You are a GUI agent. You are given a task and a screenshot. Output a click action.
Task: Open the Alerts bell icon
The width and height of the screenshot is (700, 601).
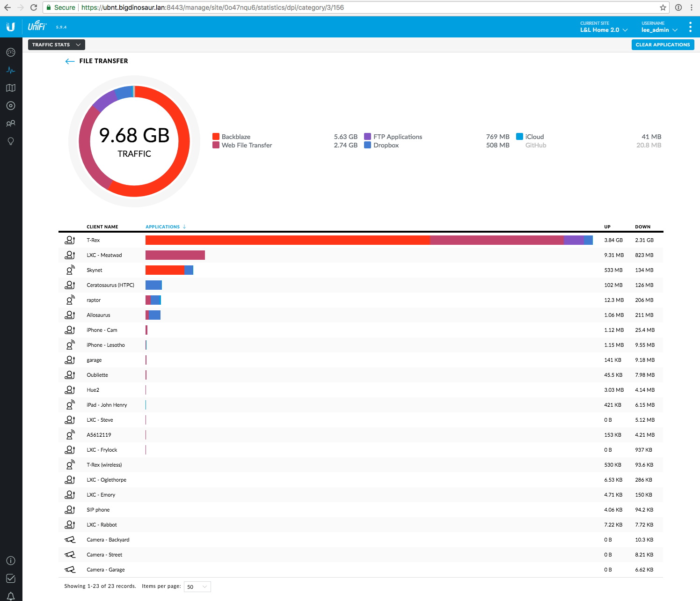point(11,596)
